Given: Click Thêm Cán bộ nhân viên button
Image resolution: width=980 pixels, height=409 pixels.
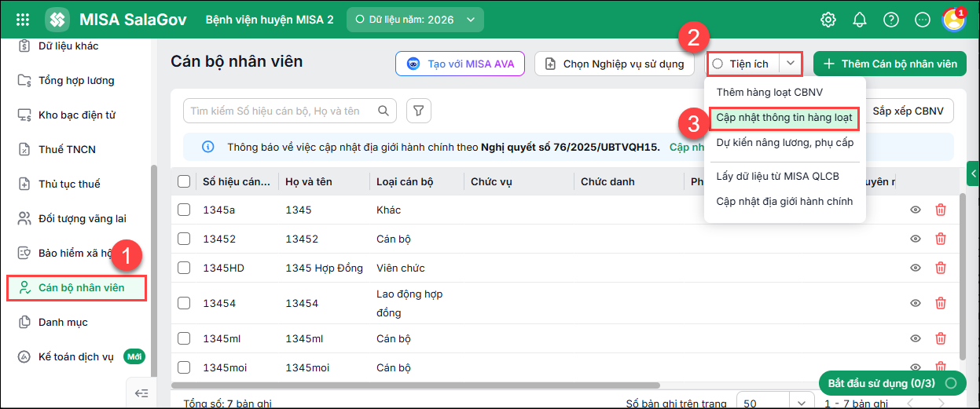Looking at the screenshot, I should (890, 64).
